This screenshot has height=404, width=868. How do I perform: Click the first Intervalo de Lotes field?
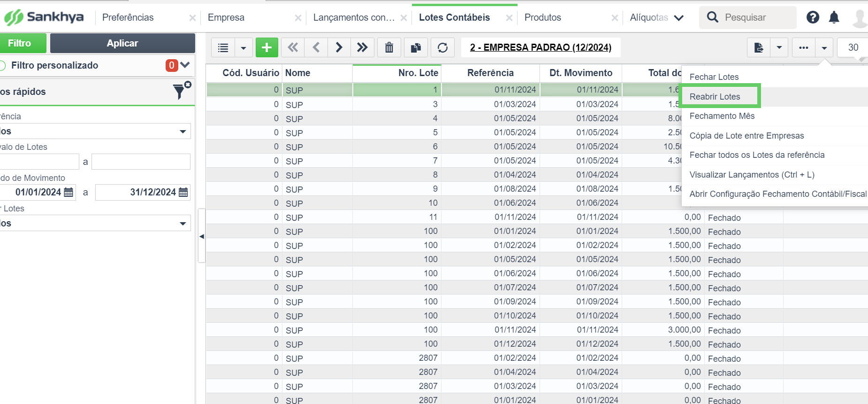point(39,162)
